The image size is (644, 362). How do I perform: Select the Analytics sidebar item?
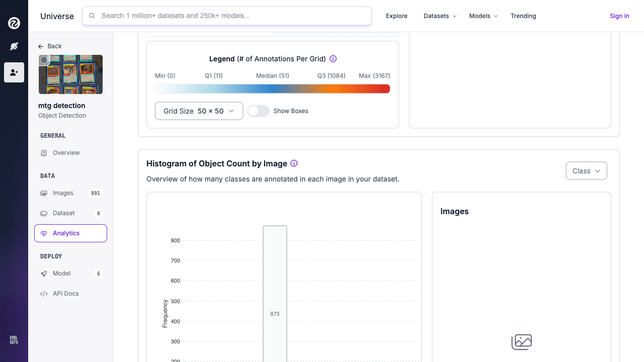pos(66,233)
